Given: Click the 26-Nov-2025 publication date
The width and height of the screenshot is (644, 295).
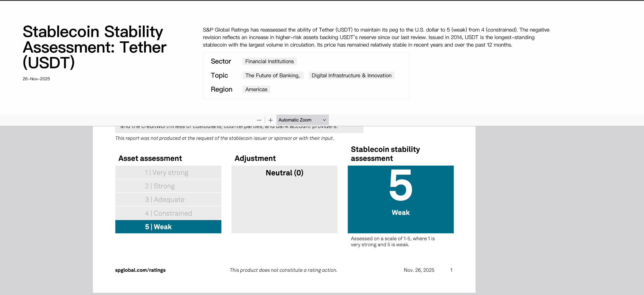Looking at the screenshot, I should point(36,79).
